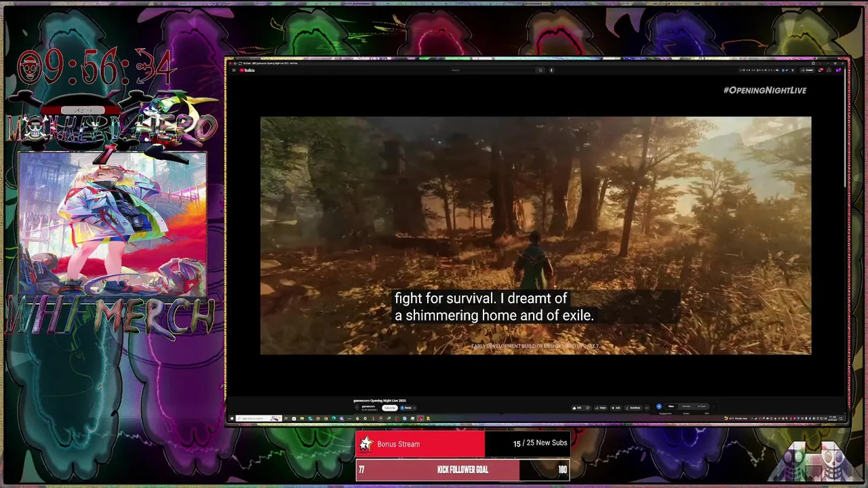
Task: Go to YouTube home via the logo
Action: [247, 70]
